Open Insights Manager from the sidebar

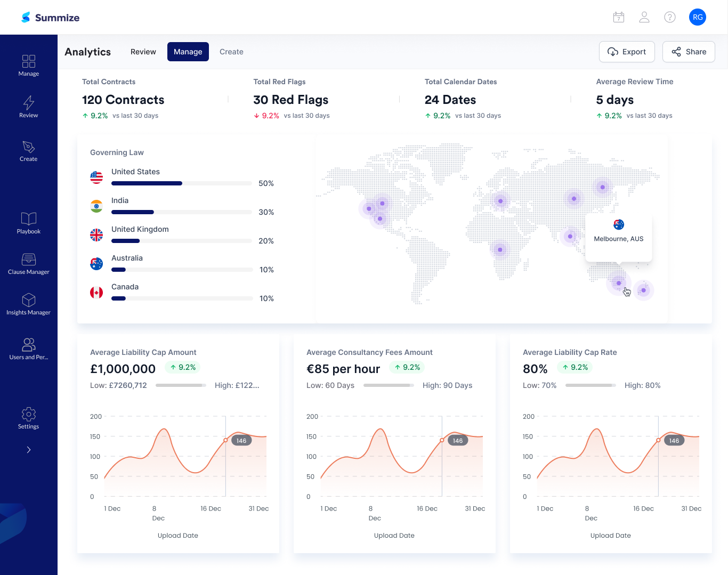(28, 301)
